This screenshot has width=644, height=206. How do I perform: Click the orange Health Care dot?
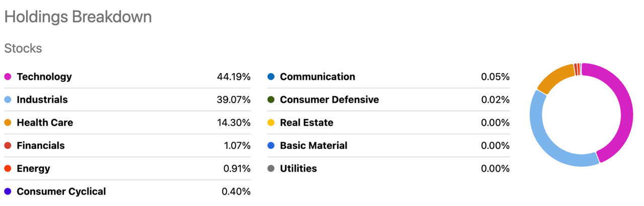8,123
